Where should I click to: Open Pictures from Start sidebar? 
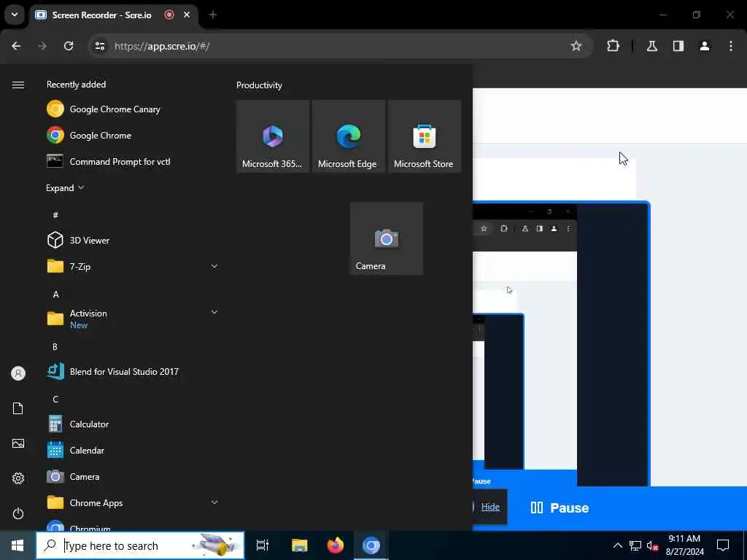tap(18, 443)
